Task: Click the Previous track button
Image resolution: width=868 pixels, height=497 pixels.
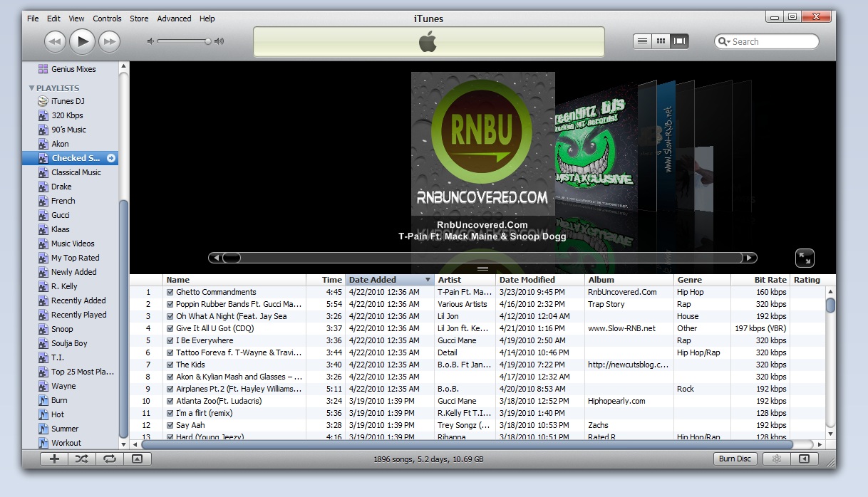Action: coord(55,41)
